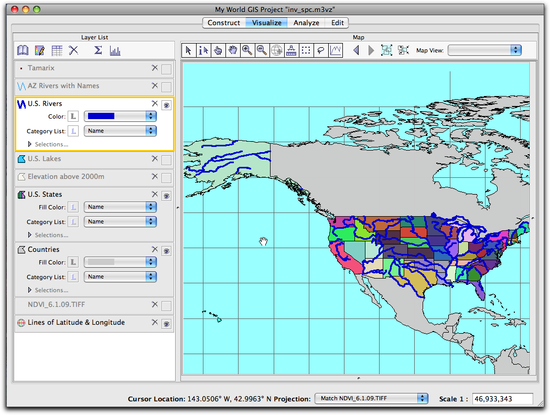Click legend L button beside U.S. States Fill Color

tap(73, 207)
